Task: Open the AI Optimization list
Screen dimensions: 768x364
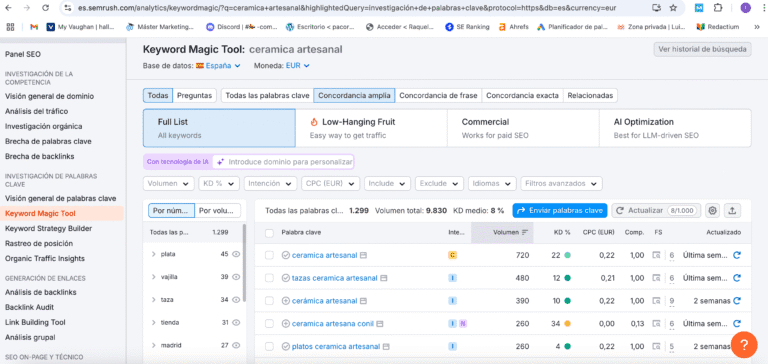Action: pos(675,128)
